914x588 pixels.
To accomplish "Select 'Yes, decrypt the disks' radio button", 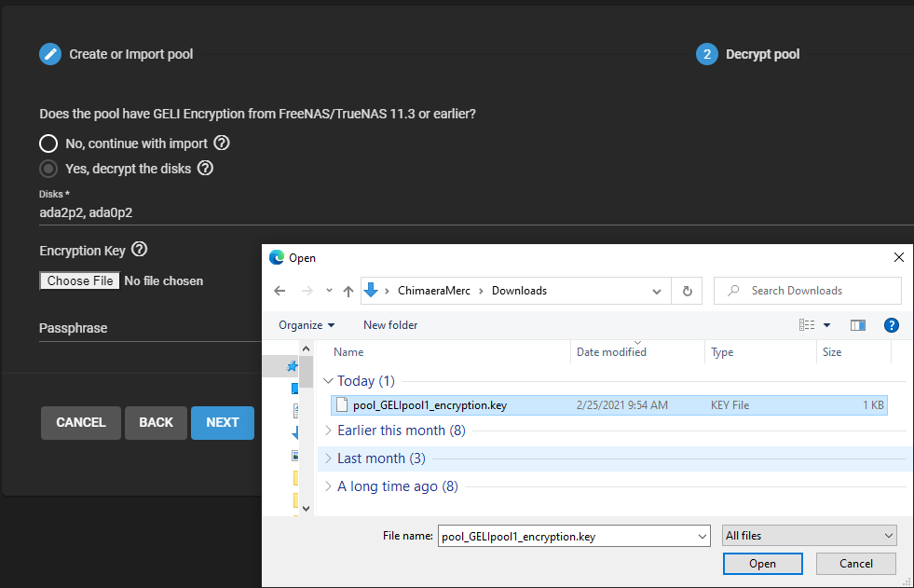I will 48,169.
